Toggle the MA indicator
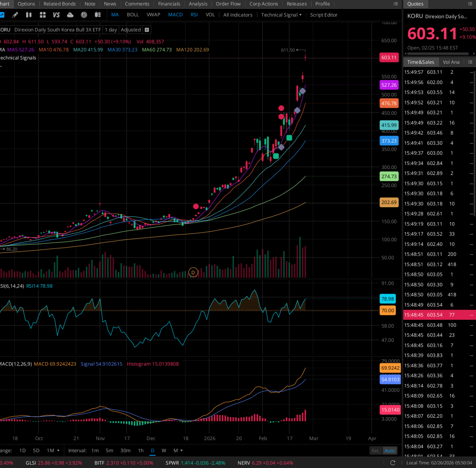 tap(115, 15)
